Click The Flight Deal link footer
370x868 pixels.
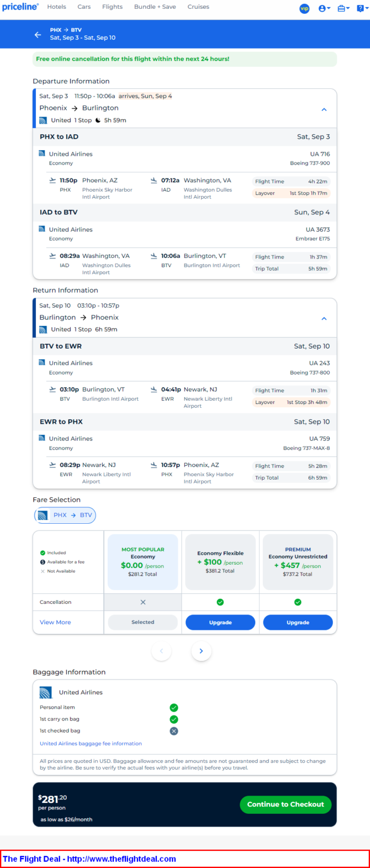(89, 859)
